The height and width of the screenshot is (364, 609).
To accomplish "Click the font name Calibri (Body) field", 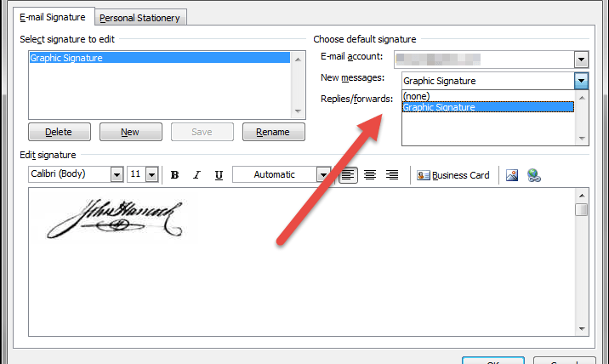I will (70, 174).
